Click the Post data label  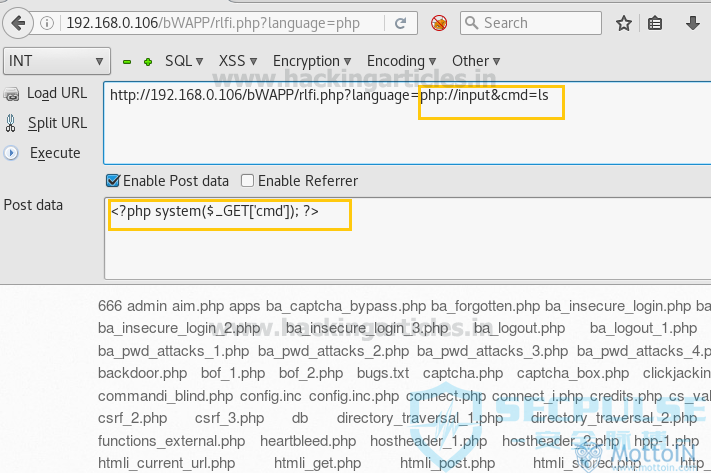point(33,205)
